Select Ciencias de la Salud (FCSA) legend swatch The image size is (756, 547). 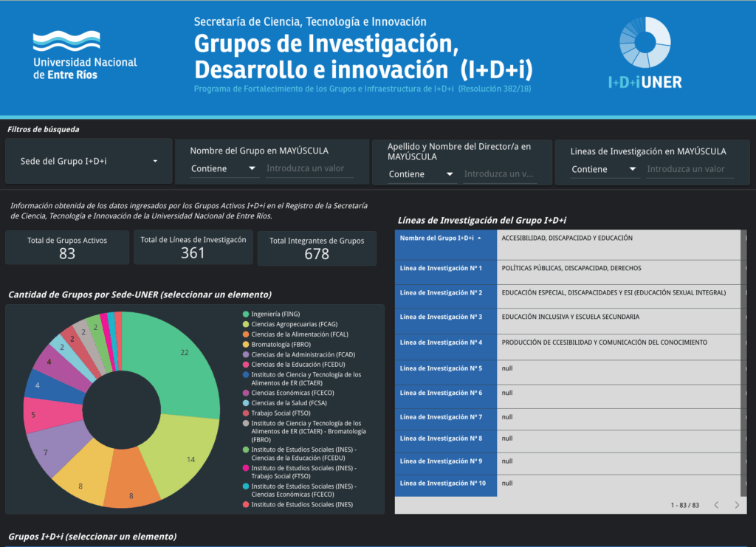click(x=246, y=403)
